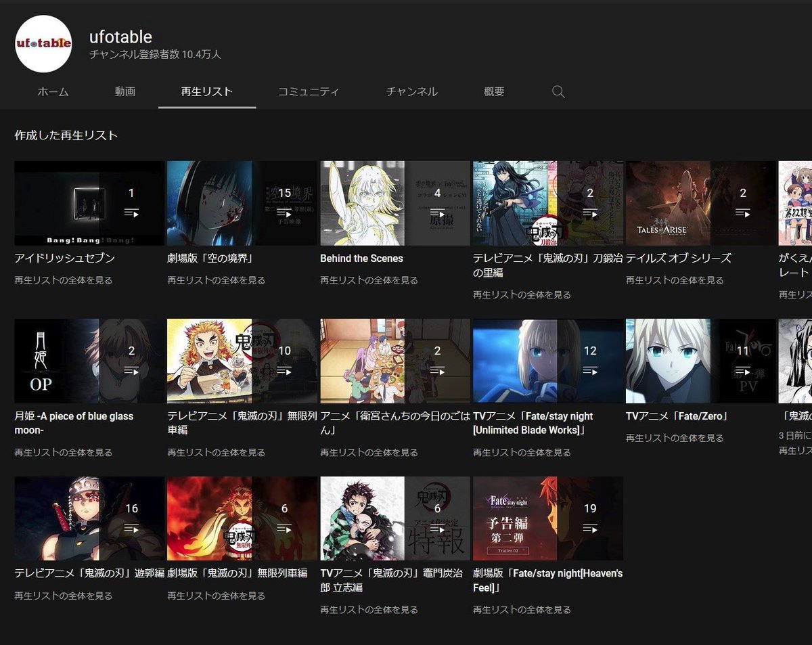812x645 pixels.
Task: Go to the 概要 tab
Action: coord(494,91)
